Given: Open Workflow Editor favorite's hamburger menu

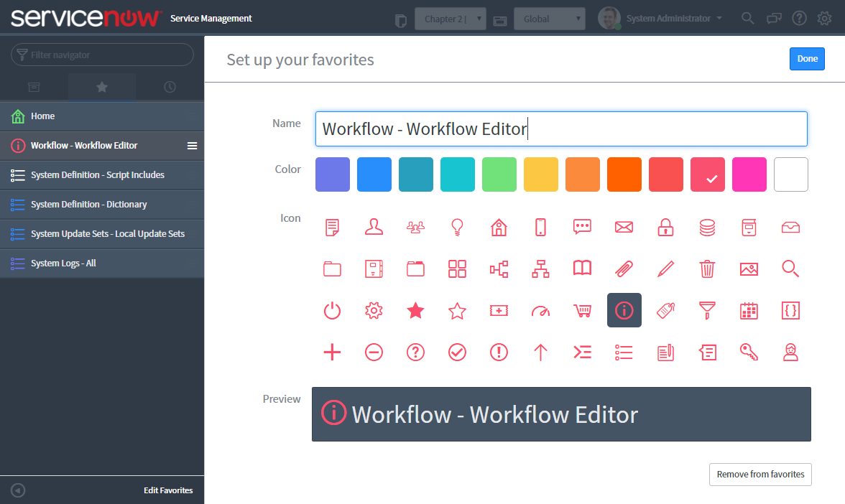Looking at the screenshot, I should click(192, 146).
